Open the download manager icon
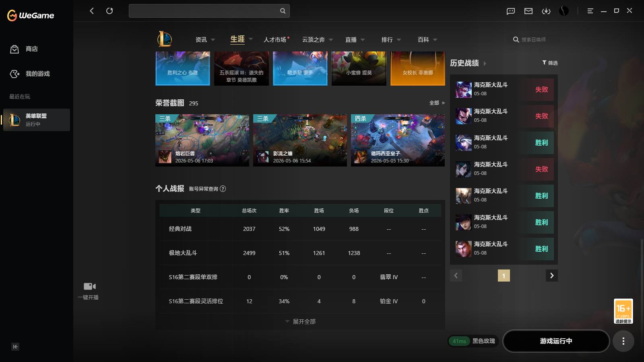Screen dimensions: 644x362 (x=546, y=11)
